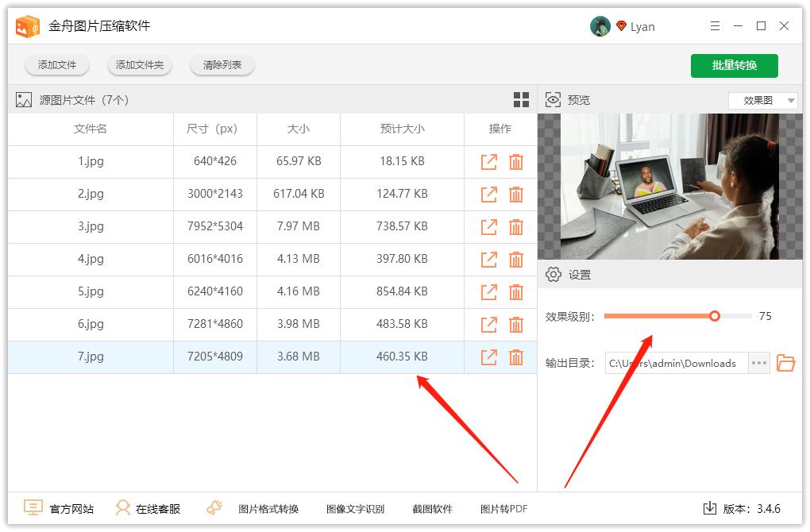Open the preview camera icon panel
The height and width of the screenshot is (532, 810).
click(x=552, y=99)
